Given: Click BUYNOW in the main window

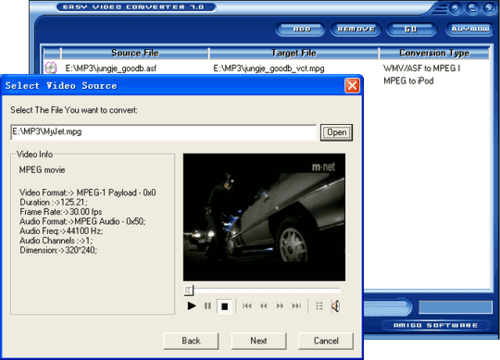Looking at the screenshot, I should [470, 29].
